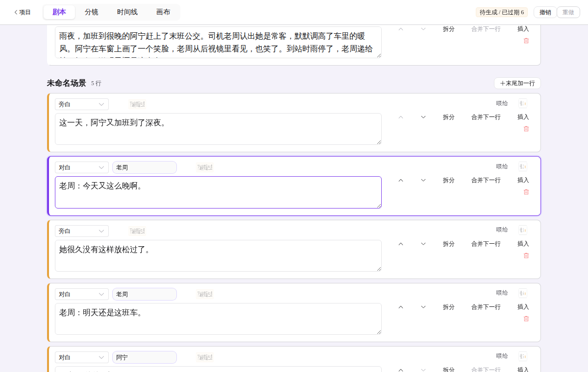Switch to the 分镜 tab

tap(92, 12)
